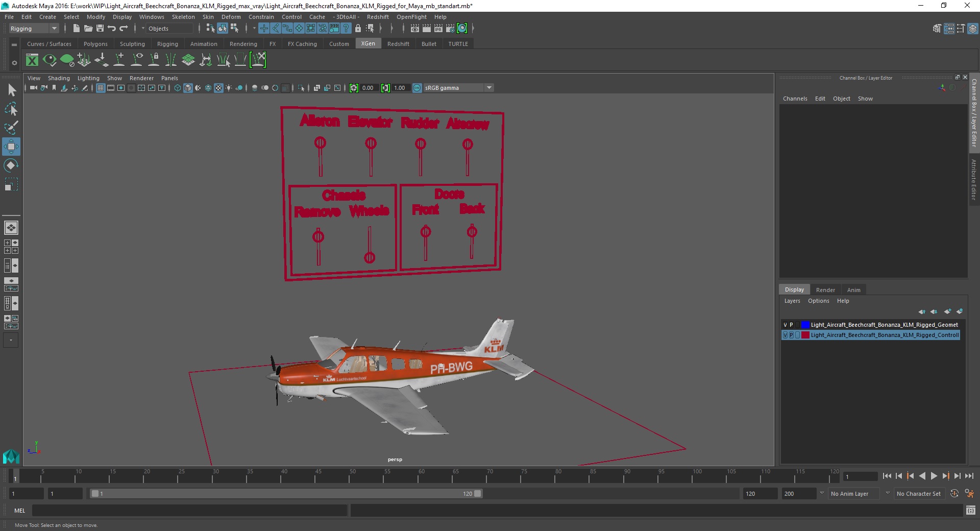Select the arrow Select tool in toolbox
The width and height of the screenshot is (980, 531).
tap(11, 90)
